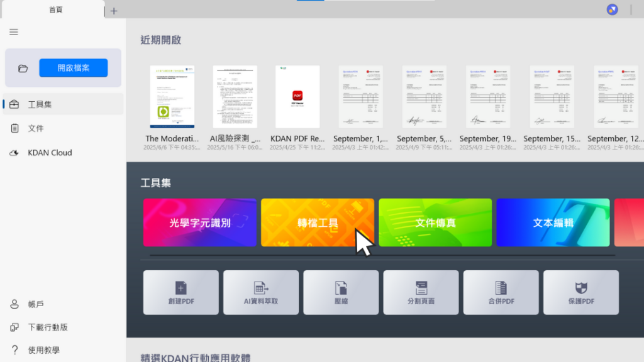Screen dimensions: 644x362
Task: Open the 光學字元識別 OCR tool card
Action: pyautogui.click(x=199, y=222)
